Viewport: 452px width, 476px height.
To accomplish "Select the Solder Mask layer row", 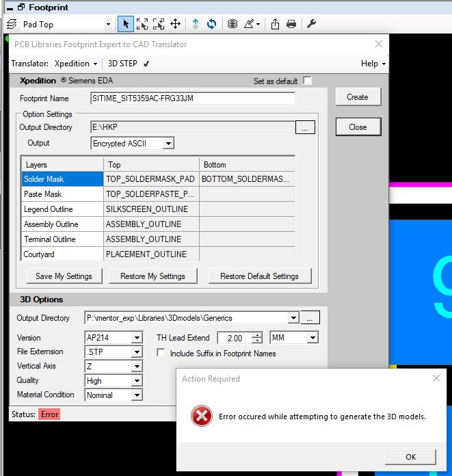I will [62, 178].
